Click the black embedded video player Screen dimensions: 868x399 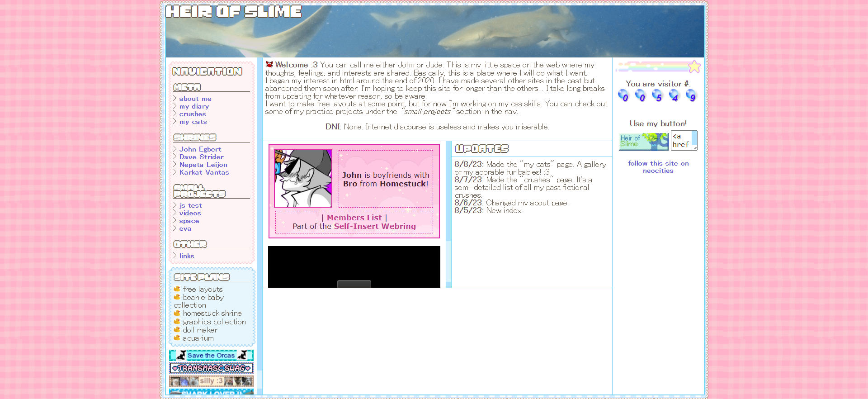(354, 267)
